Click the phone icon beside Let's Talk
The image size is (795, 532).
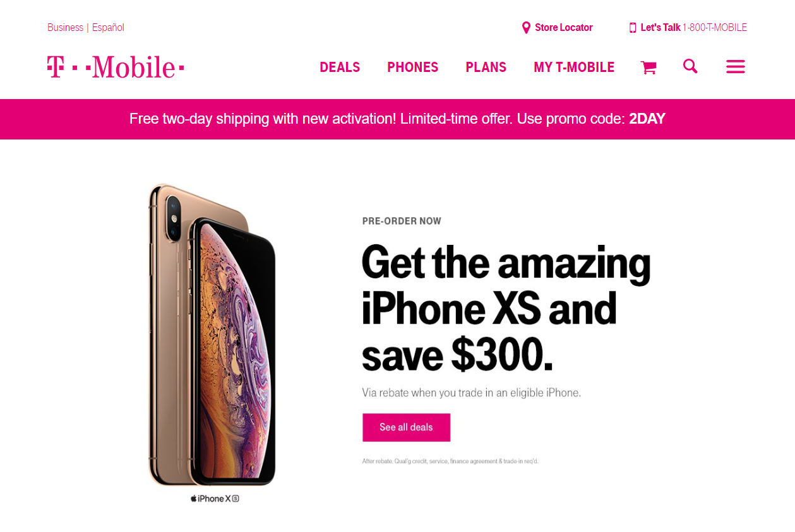(633, 28)
